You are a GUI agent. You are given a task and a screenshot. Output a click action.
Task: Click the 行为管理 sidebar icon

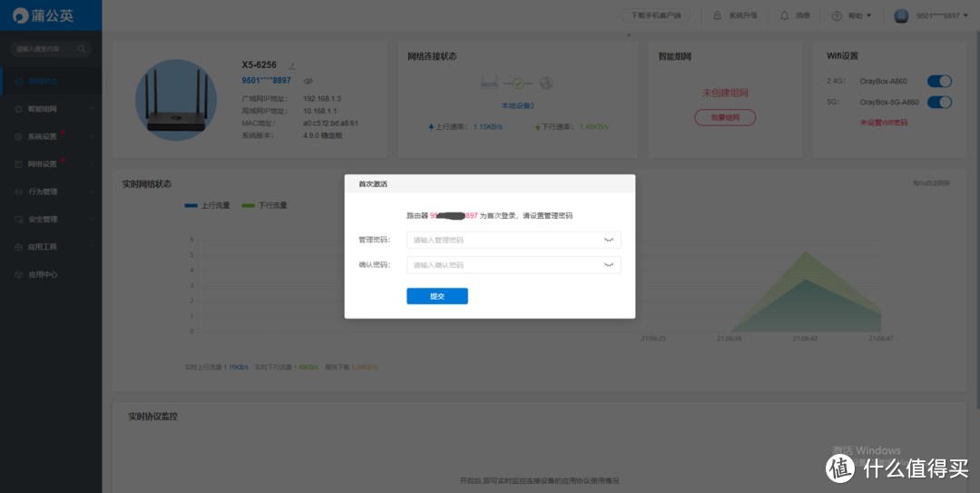[19, 192]
